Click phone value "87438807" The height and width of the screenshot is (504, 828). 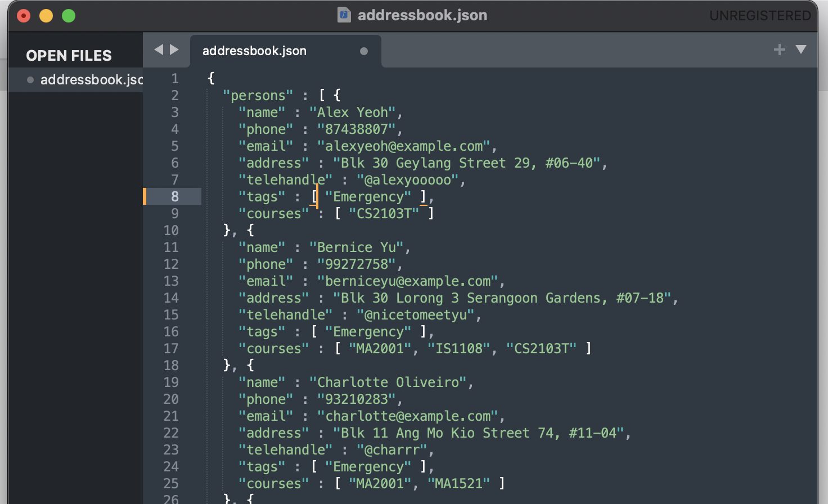pyautogui.click(x=357, y=129)
